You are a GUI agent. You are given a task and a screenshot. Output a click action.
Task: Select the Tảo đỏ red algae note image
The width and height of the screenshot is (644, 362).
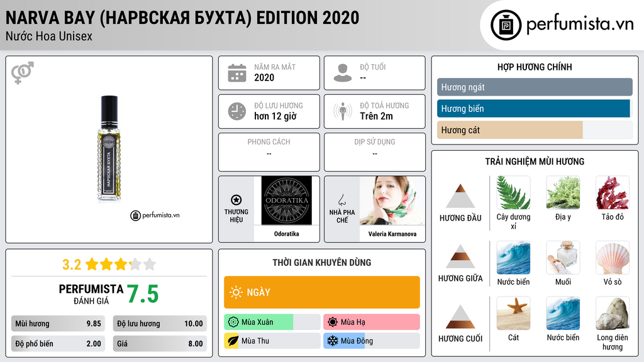(x=613, y=192)
